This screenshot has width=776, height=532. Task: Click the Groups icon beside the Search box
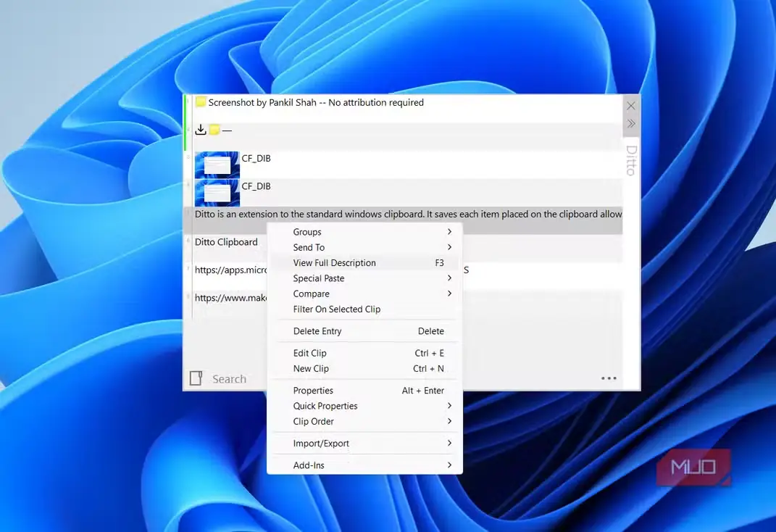pos(196,378)
